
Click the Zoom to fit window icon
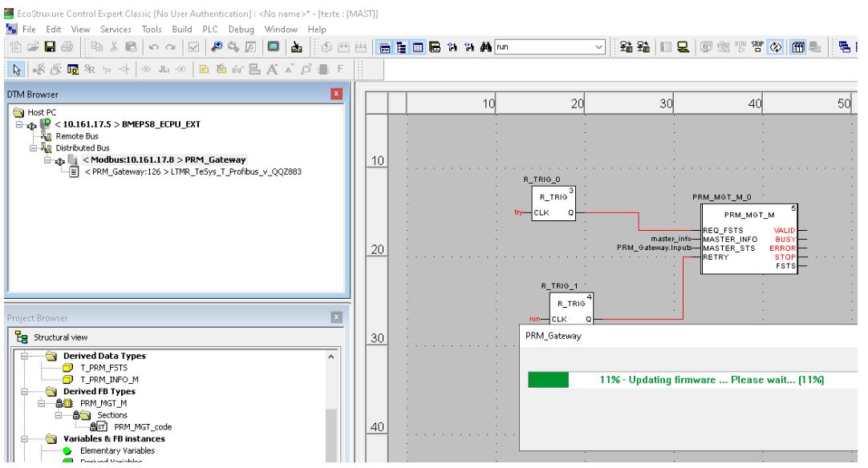[250, 47]
